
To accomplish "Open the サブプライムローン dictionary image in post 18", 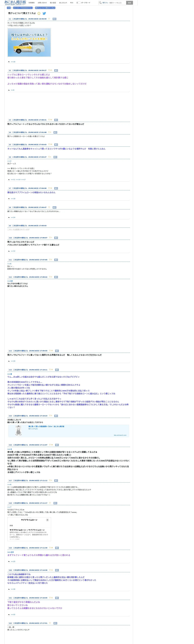I will [29, 529].
